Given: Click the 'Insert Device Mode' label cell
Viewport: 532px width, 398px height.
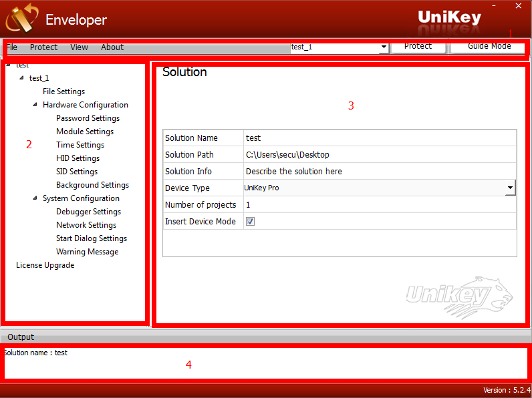Looking at the screenshot, I should (x=203, y=222).
